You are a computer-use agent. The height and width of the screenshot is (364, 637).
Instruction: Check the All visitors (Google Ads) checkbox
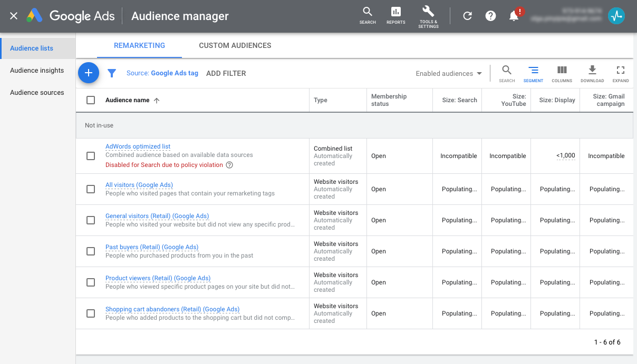(x=91, y=189)
